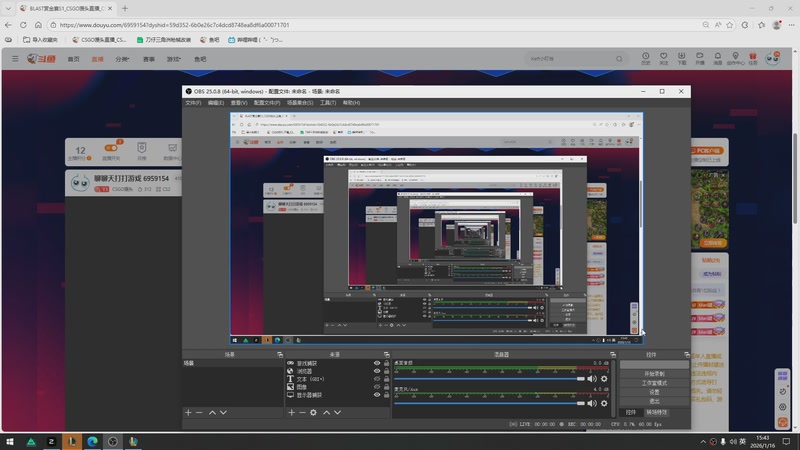Refresh the browser page
The width and height of the screenshot is (800, 450).
(23, 24)
